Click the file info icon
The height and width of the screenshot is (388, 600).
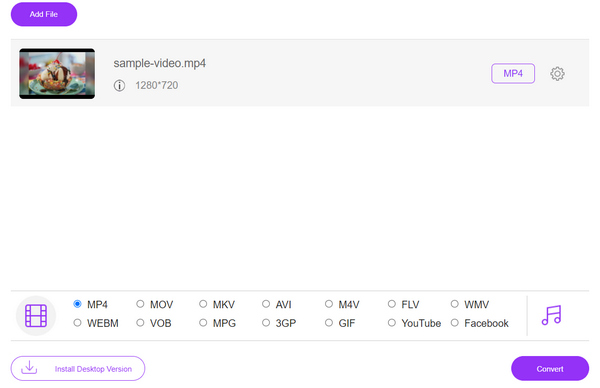tap(119, 85)
